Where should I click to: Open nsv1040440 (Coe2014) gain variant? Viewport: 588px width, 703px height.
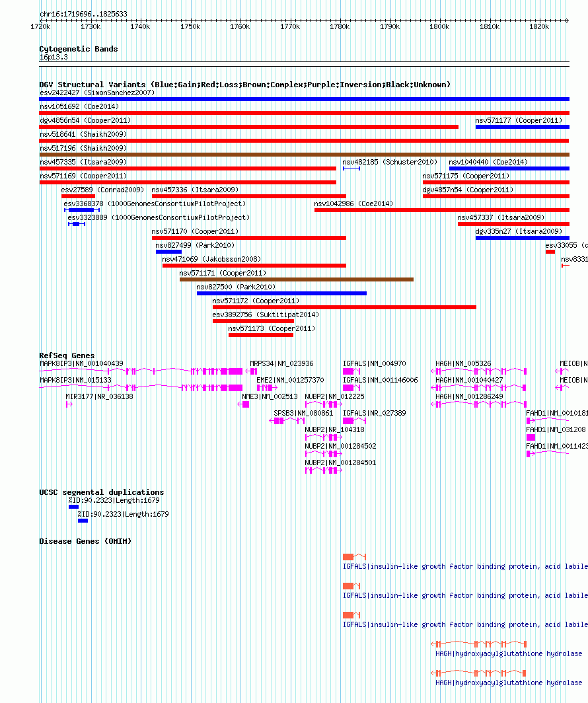tap(509, 168)
